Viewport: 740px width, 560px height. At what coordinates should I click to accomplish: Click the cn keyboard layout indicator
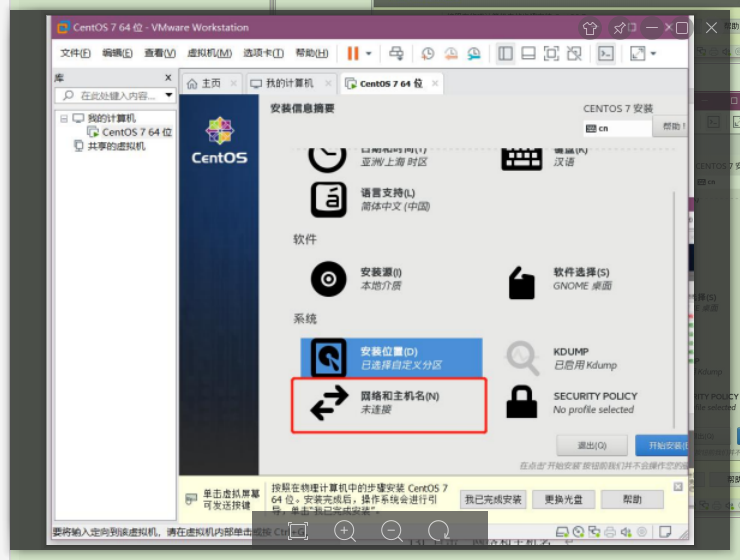point(617,128)
